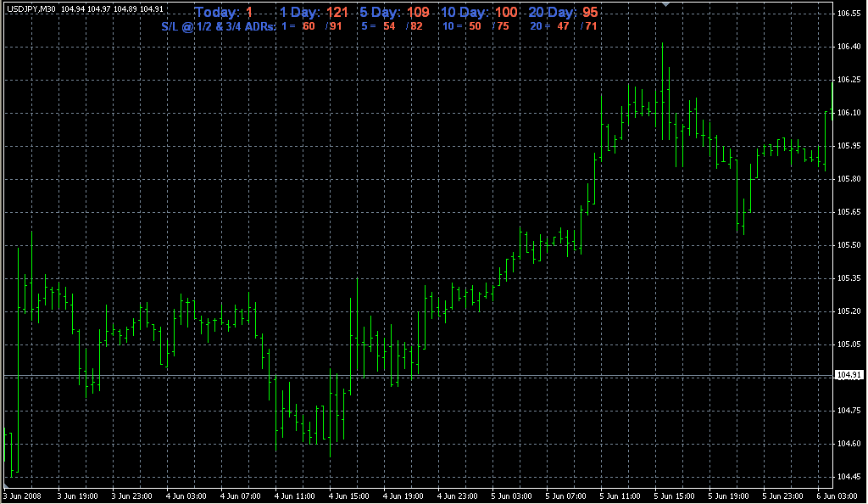Click the "6 Jun 03:00" time axis label
Viewport: 868px width, 504px height.
tap(837, 496)
